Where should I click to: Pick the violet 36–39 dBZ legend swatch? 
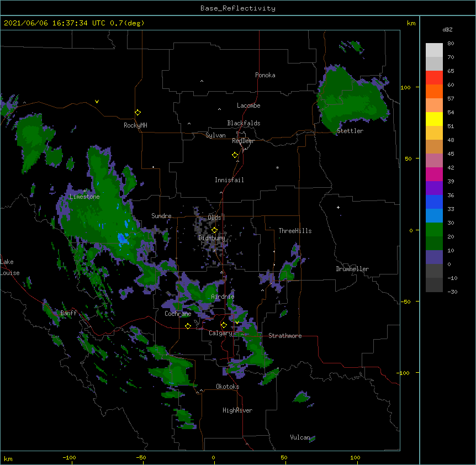[x=434, y=188]
